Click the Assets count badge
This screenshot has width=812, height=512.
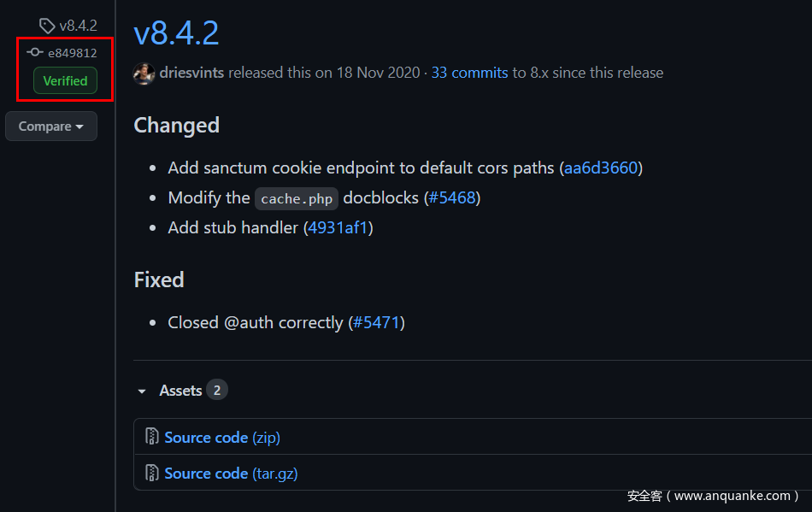coord(216,391)
